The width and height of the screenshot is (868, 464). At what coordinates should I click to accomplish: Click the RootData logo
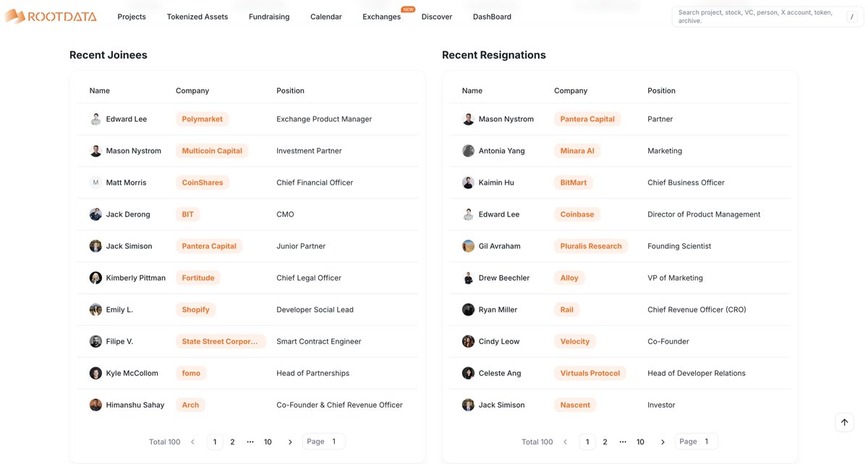click(x=50, y=16)
